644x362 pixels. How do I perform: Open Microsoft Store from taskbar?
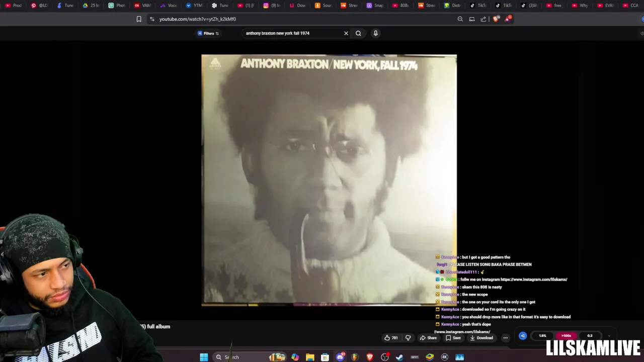click(325, 357)
